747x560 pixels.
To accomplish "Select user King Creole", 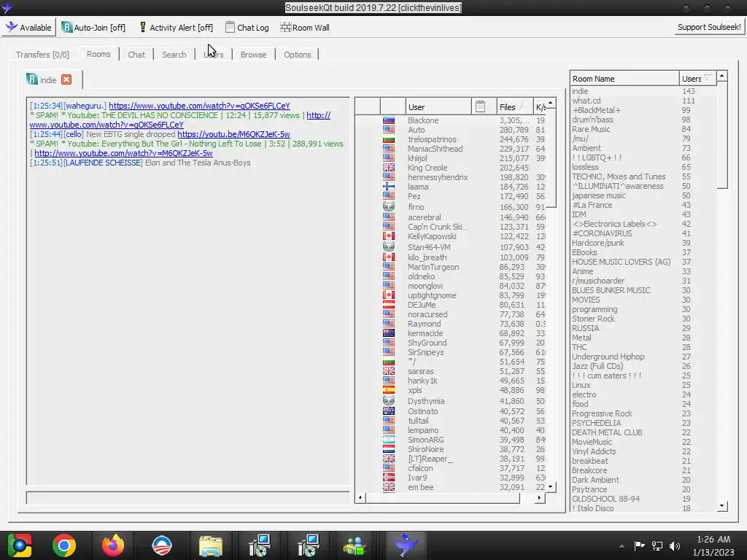I will (x=427, y=168).
